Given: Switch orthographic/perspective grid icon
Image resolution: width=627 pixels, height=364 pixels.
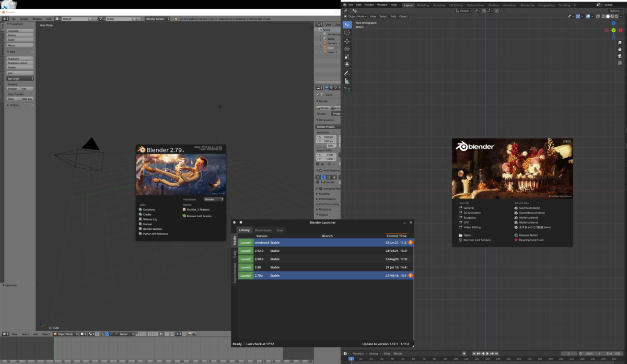Looking at the screenshot, I should [620, 62].
